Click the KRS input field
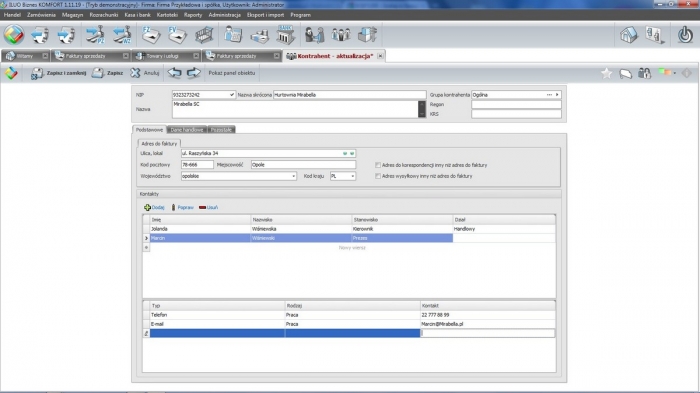Screen dimensions: 700x393 coord(516,114)
